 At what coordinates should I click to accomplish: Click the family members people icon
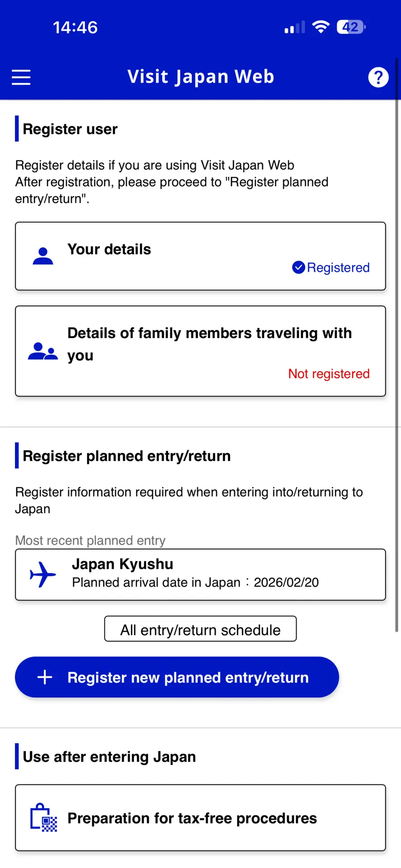(43, 351)
